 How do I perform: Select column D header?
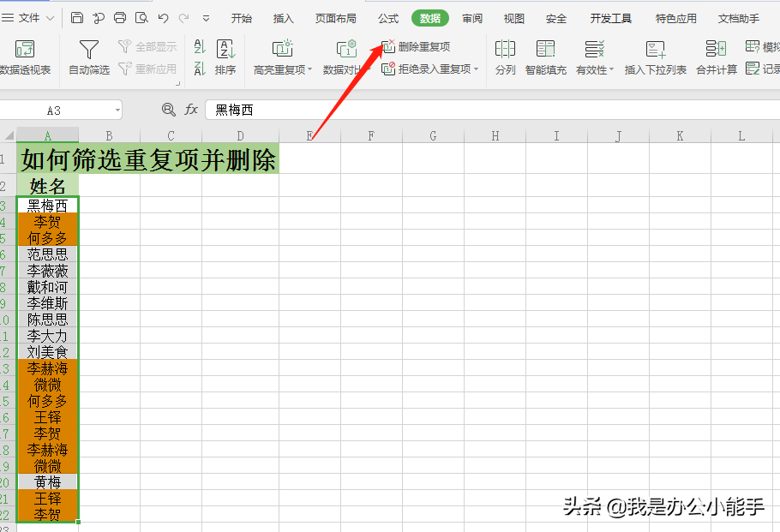(x=240, y=135)
